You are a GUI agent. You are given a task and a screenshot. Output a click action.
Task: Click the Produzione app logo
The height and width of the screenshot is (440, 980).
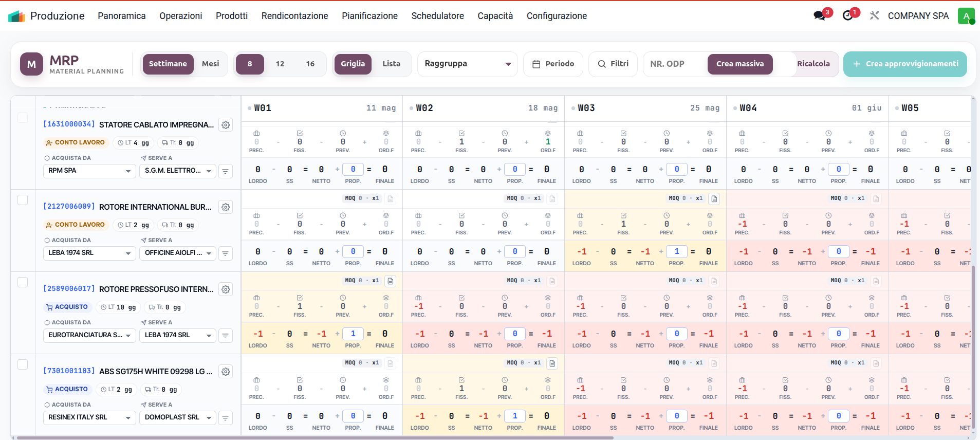(16, 16)
